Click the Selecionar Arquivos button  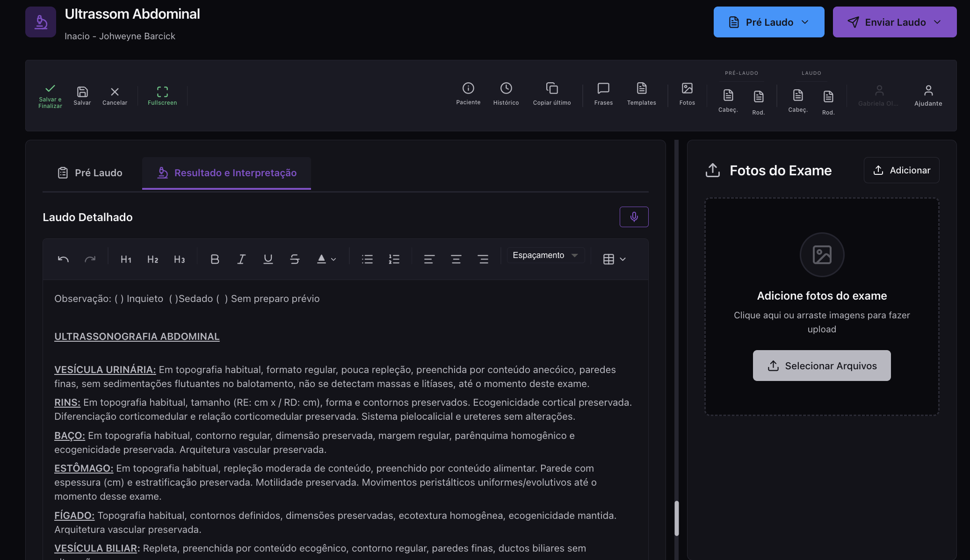[x=821, y=366]
